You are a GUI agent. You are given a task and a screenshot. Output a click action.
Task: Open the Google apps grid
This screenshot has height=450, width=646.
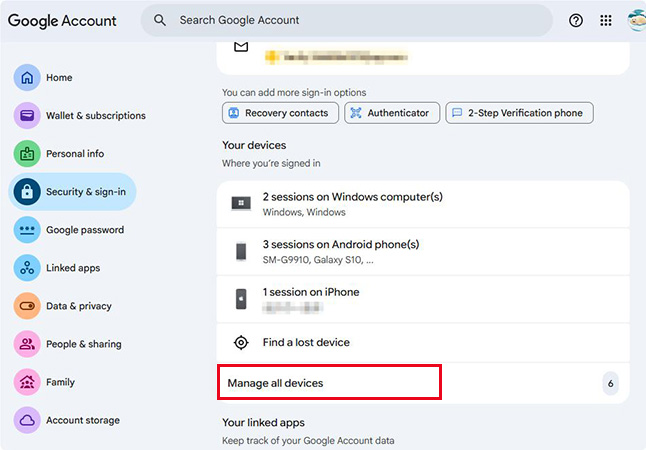coord(606,20)
